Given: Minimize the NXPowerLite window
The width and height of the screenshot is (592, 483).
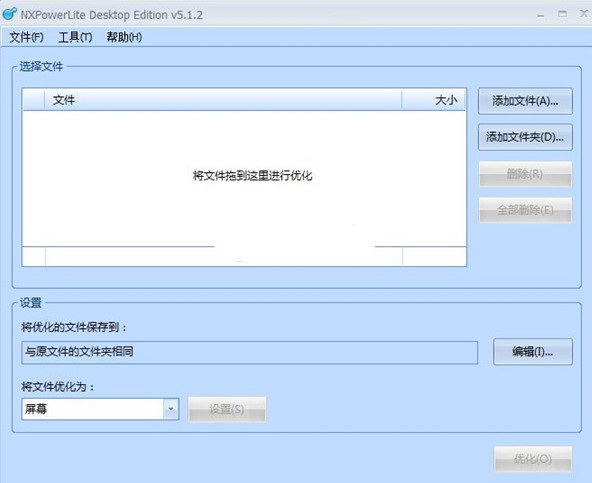Looking at the screenshot, I should tap(541, 15).
